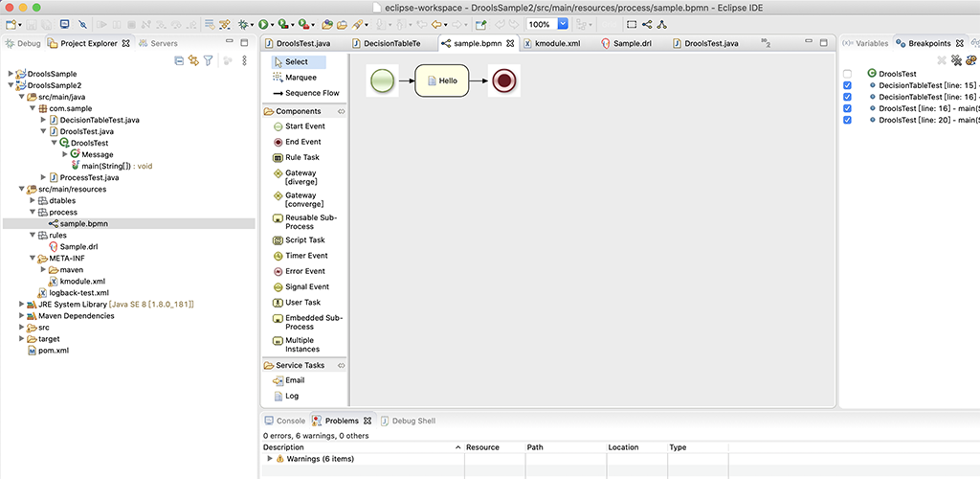This screenshot has width=980, height=479.
Task: Choose Gateway [converge] palette item
Action: coord(299,199)
